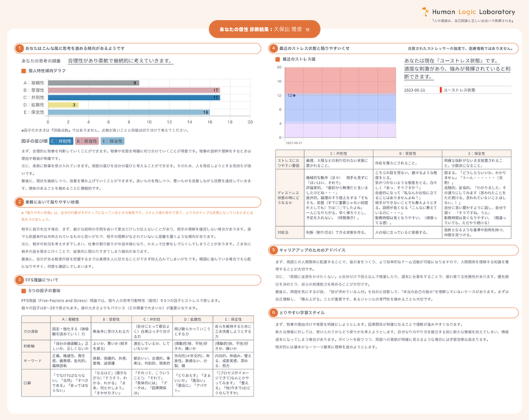Click the ユーストレス状態 status entry
Viewport: 529px width, 420px height.
pyautogui.click(x=459, y=90)
